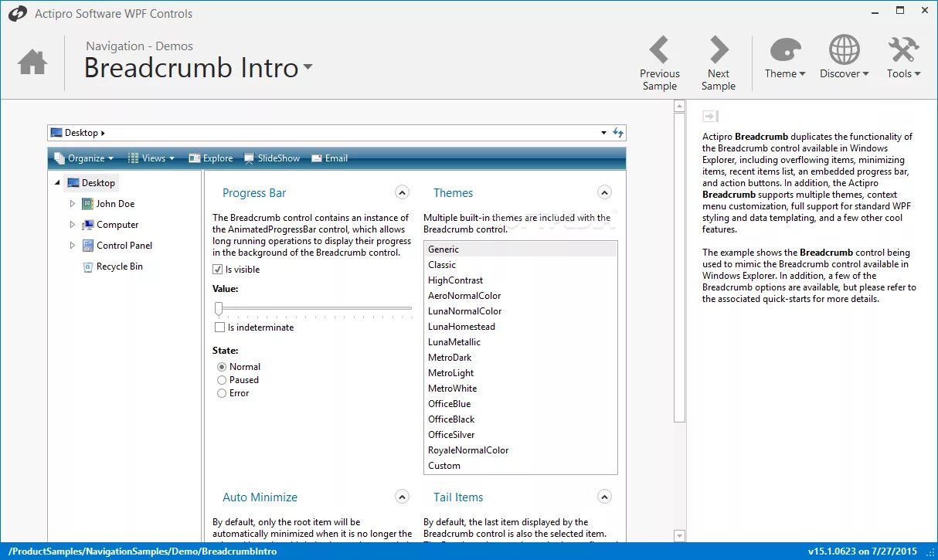938x560 pixels.
Task: Select the Error state radio button
Action: [222, 393]
